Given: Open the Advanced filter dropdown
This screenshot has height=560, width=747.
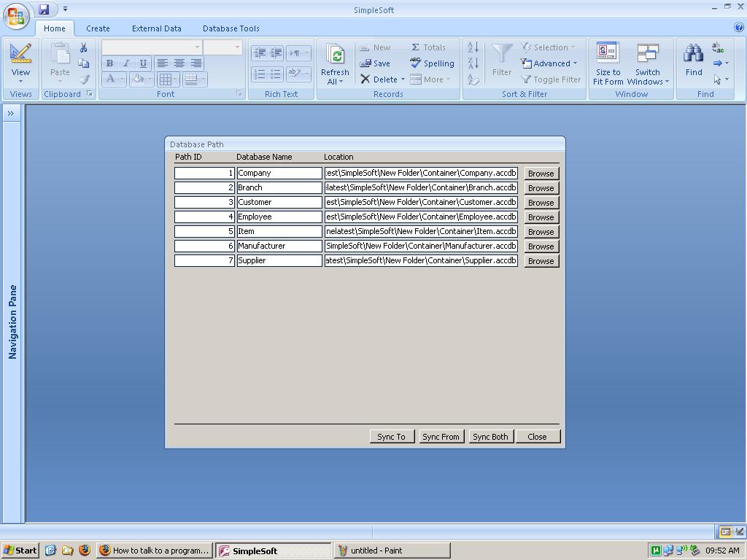Looking at the screenshot, I should pyautogui.click(x=549, y=63).
